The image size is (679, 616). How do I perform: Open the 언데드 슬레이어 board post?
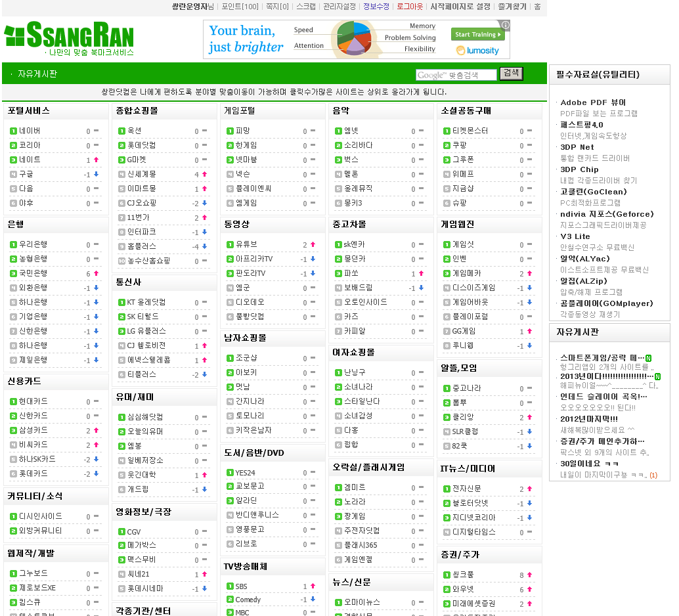603,397
